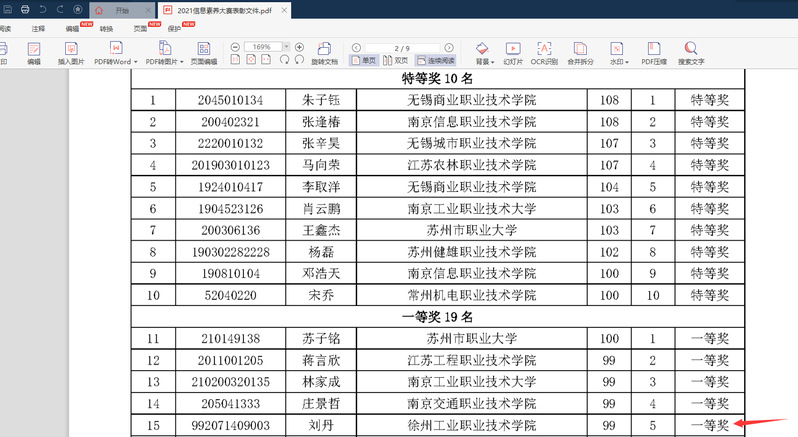Go to the next page arrow
The width and height of the screenshot is (798, 437).
[x=450, y=47]
